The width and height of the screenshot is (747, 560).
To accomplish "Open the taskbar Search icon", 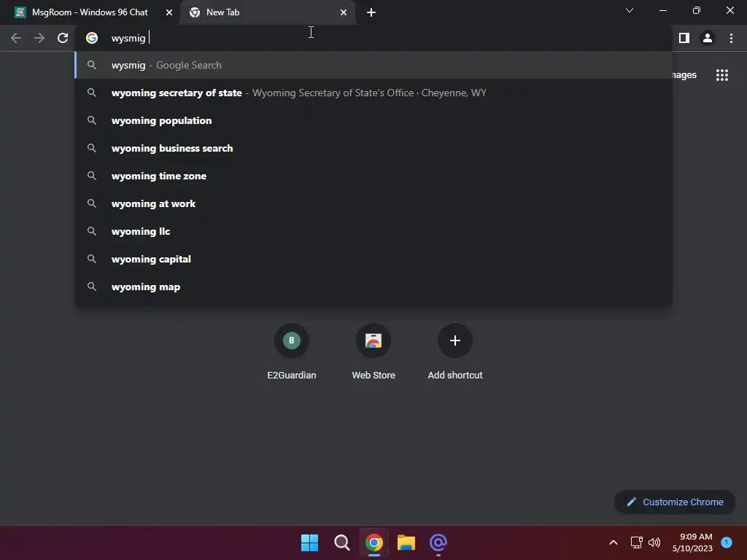I will [x=342, y=542].
